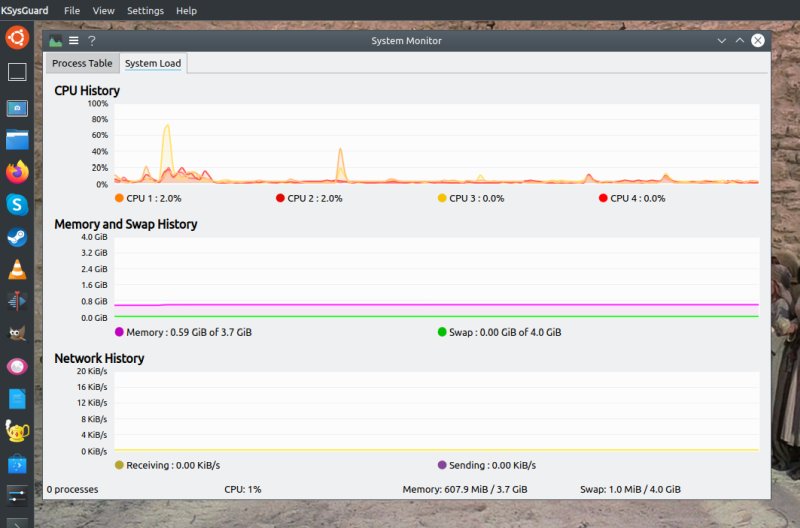
Task: Open the blue document app in dock
Action: pos(17,399)
